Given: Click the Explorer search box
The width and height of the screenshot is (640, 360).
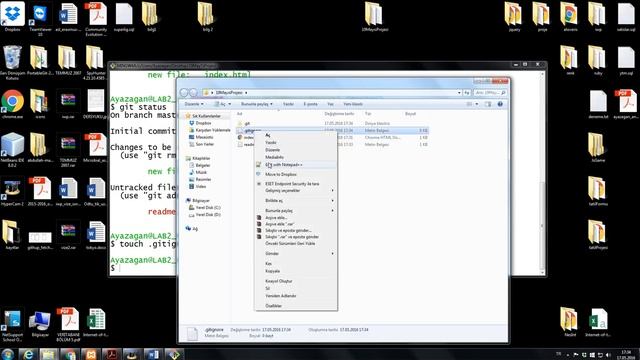Looking at the screenshot, I should pyautogui.click(x=490, y=93).
